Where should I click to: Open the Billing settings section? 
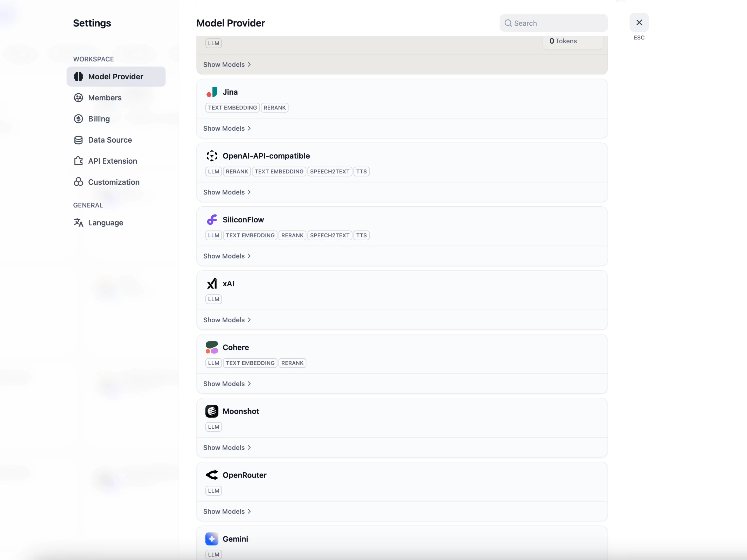99,119
